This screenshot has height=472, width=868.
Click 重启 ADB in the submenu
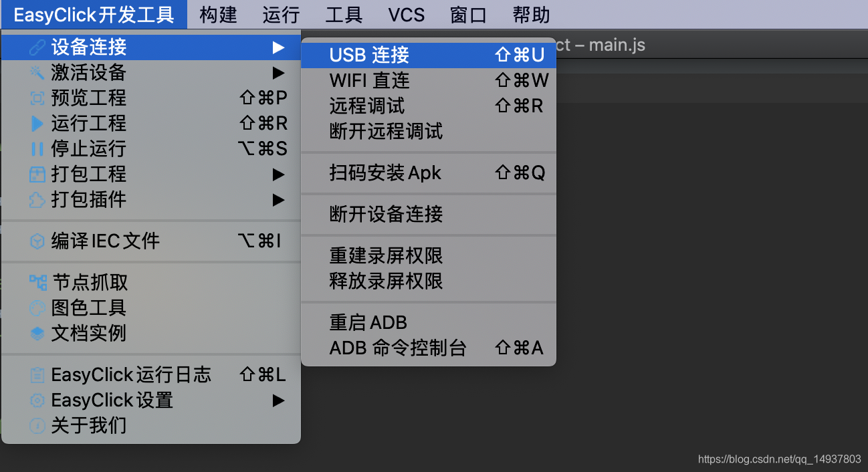(x=367, y=322)
